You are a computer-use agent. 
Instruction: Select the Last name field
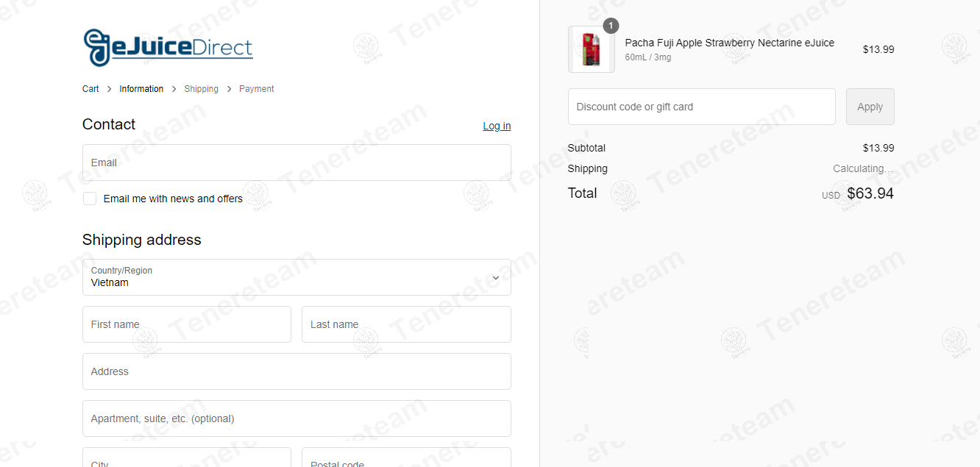406,324
